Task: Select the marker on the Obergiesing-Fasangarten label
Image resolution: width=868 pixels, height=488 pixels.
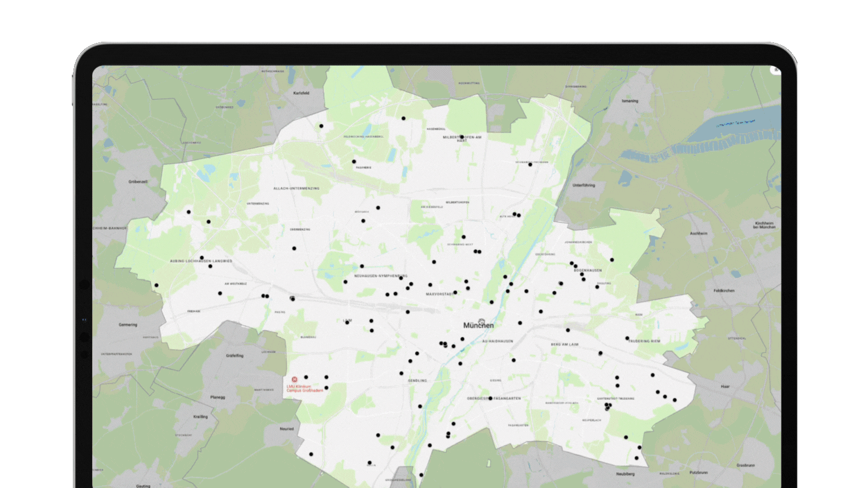Action: coord(490,398)
